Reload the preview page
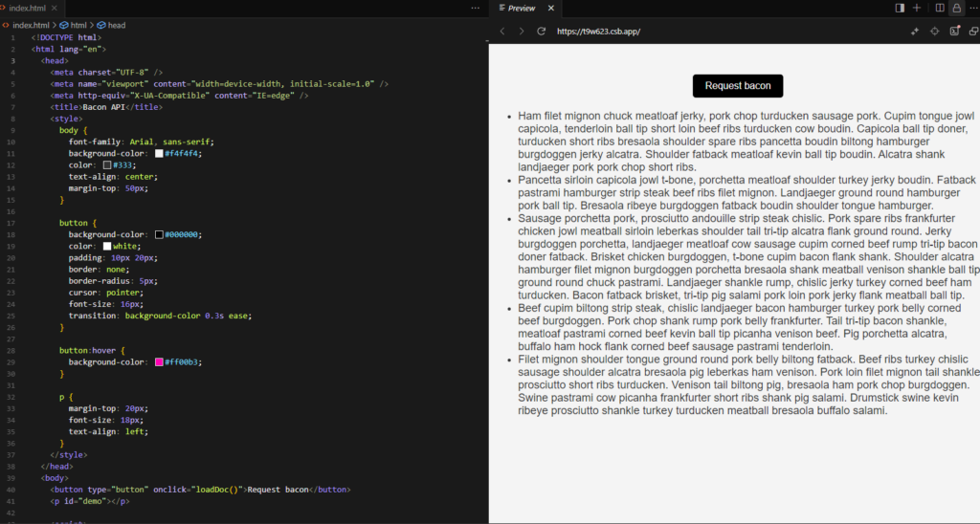Viewport: 980px width, 524px height. pyautogui.click(x=542, y=32)
